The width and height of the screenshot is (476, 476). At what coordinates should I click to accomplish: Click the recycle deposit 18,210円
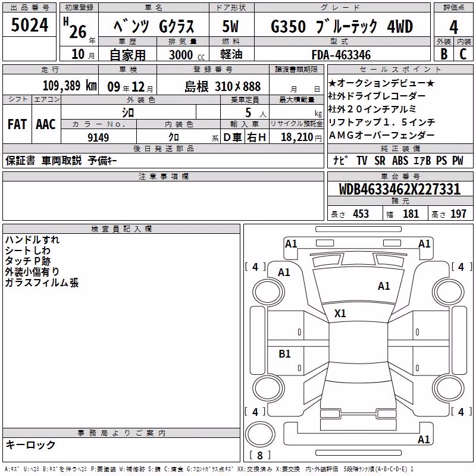tap(301, 137)
